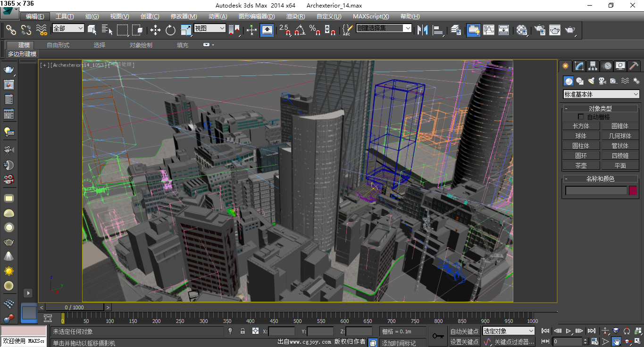
Task: Click the Unlink Selection icon
Action: tap(26, 30)
